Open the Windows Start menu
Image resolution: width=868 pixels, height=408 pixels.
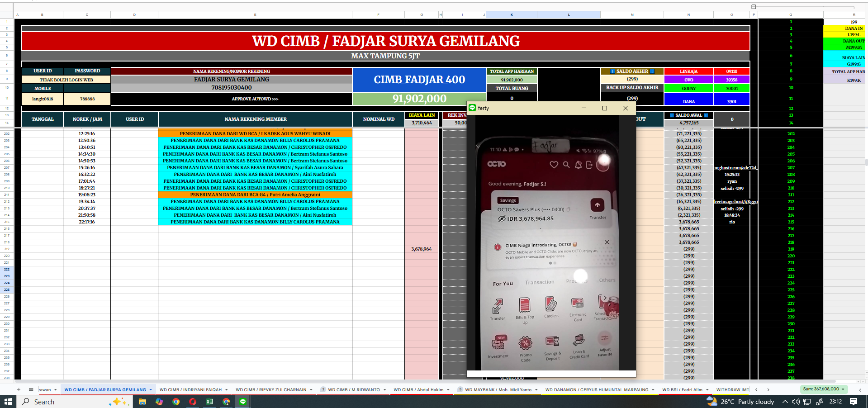pyautogui.click(x=8, y=402)
